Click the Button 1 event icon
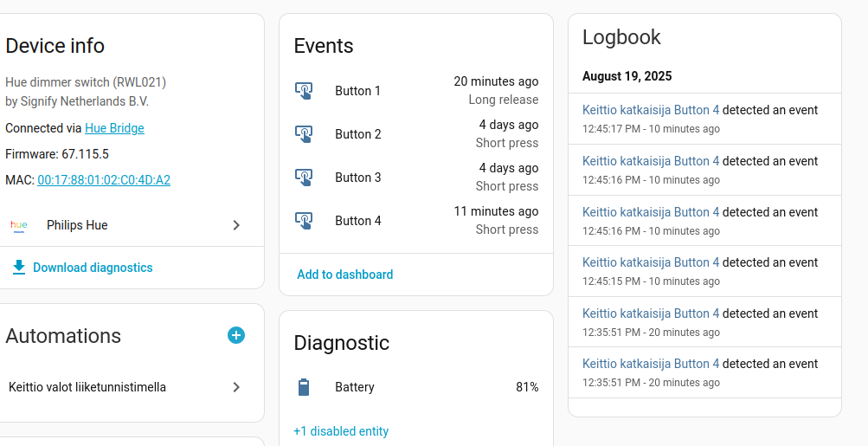This screenshot has width=868, height=446. [x=304, y=91]
